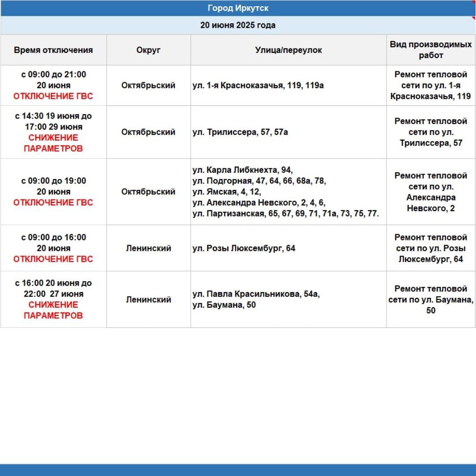Select the 'Время отключения' column header
476x476 pixels.
pos(53,50)
